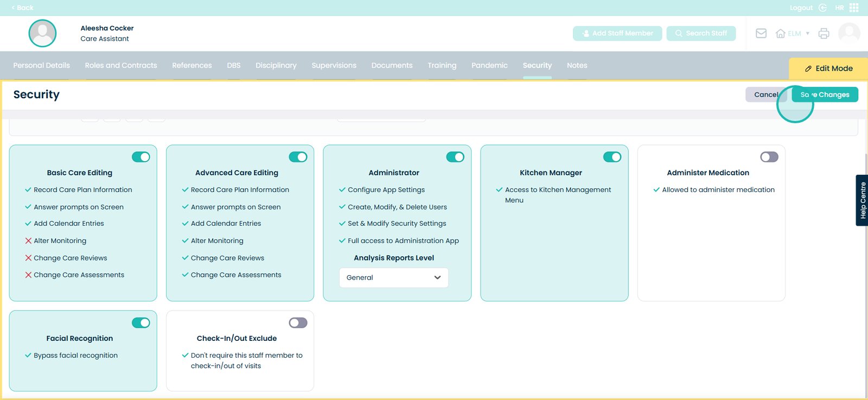The width and height of the screenshot is (868, 400).
Task: Open the Help Centre side panel
Action: point(862,200)
